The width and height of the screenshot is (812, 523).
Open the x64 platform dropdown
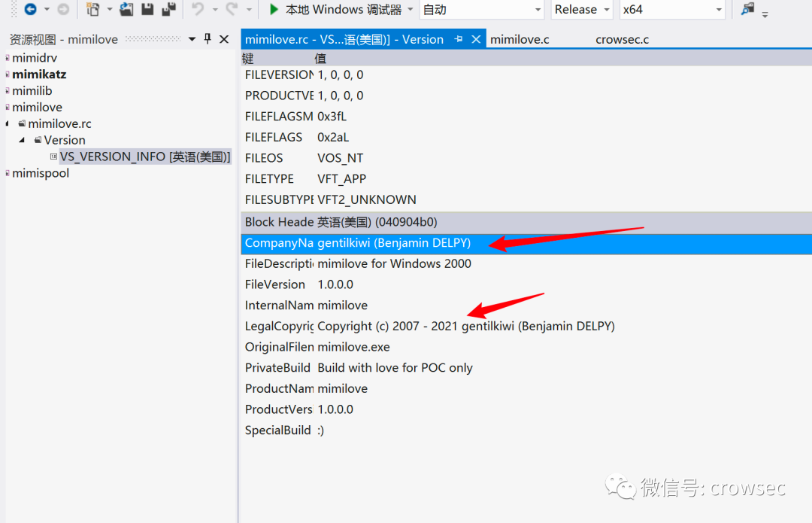pos(672,9)
